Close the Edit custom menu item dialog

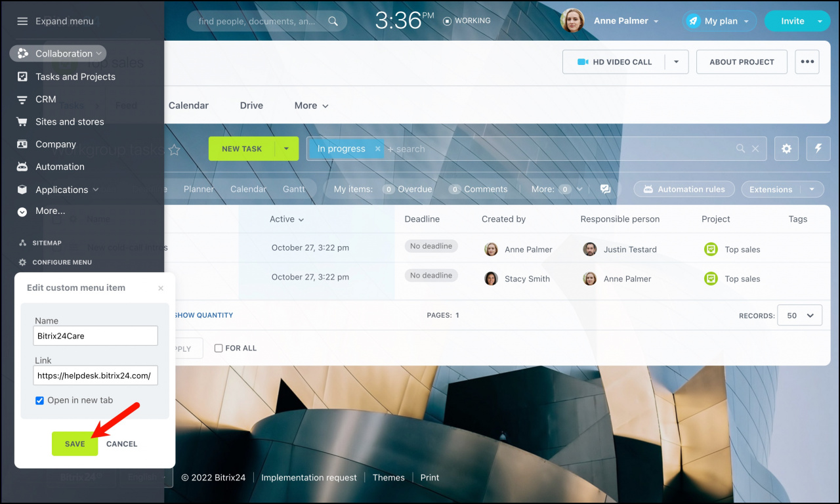[x=161, y=288]
